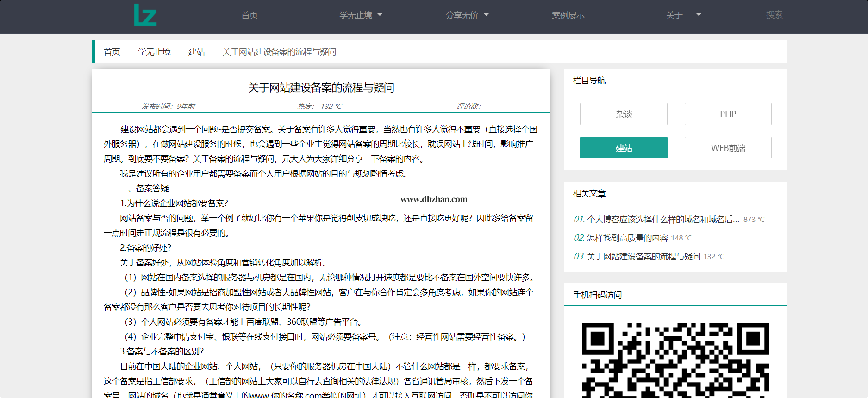Viewport: 868px width, 398px height.
Task: Expand the 分享无价 dropdown arrow
Action: (486, 14)
